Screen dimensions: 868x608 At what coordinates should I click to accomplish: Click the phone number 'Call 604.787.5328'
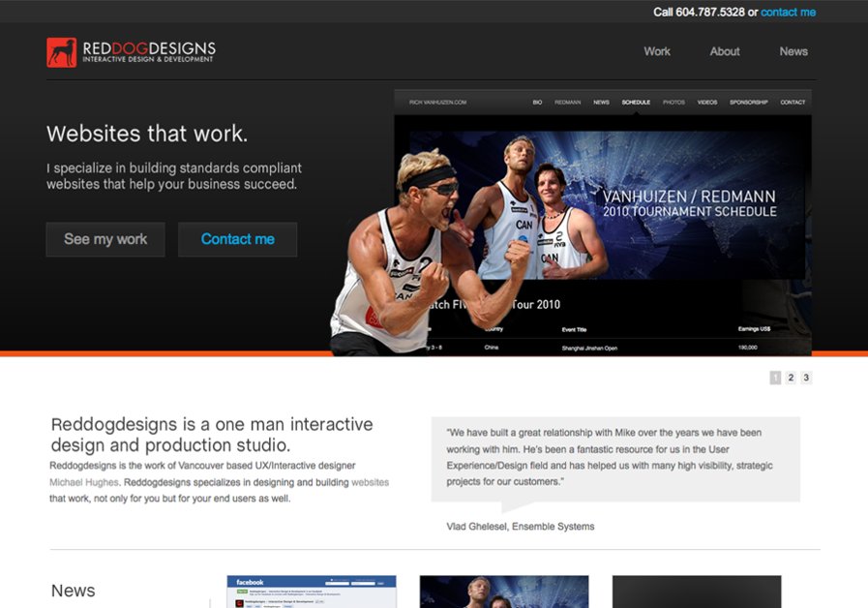700,13
